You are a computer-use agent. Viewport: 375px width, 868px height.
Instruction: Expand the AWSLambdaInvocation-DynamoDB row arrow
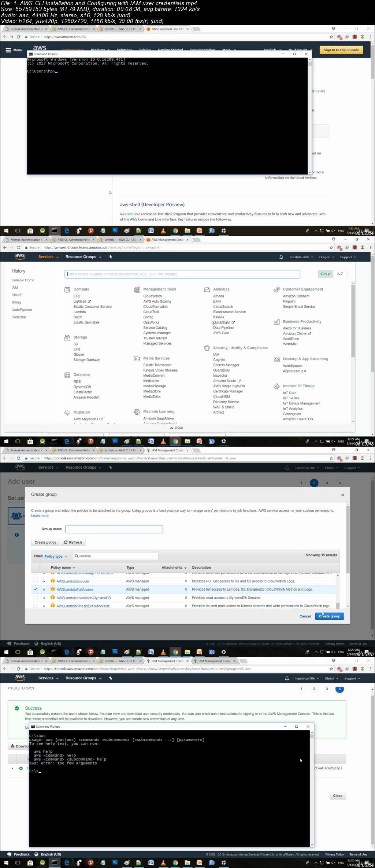click(44, 598)
